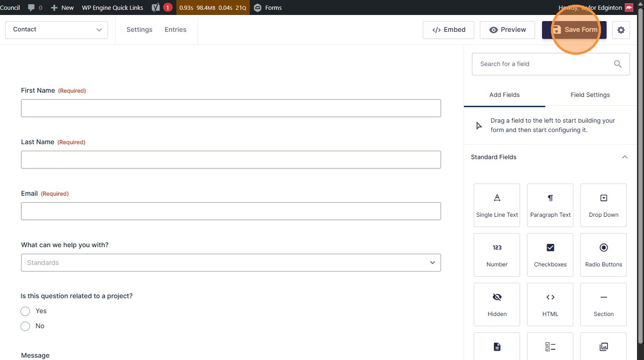Add a Number field
This screenshot has height=360, width=644.
click(x=497, y=255)
